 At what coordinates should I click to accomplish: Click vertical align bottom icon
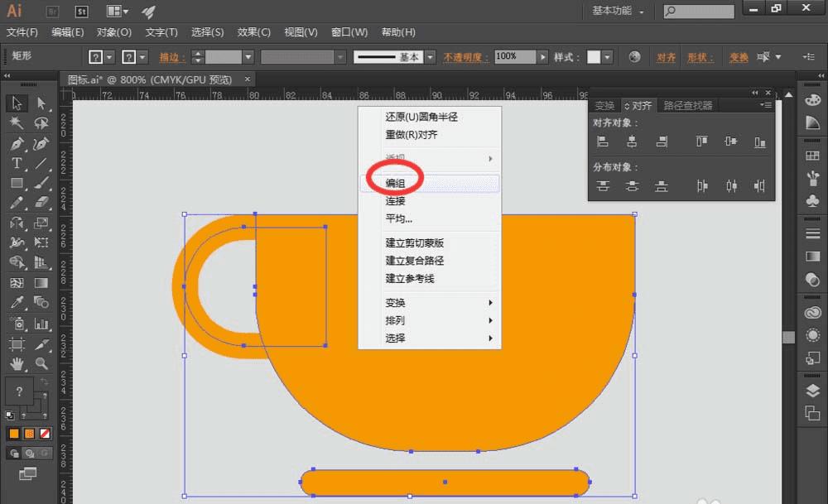(x=759, y=142)
